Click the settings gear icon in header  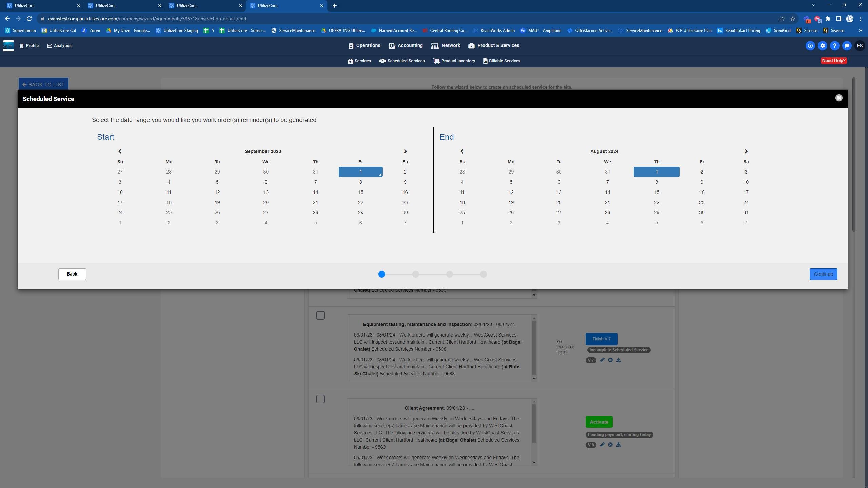(x=822, y=46)
